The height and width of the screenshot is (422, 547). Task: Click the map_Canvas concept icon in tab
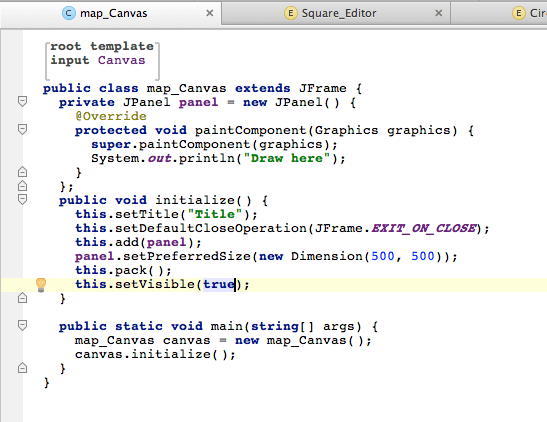pyautogui.click(x=69, y=13)
